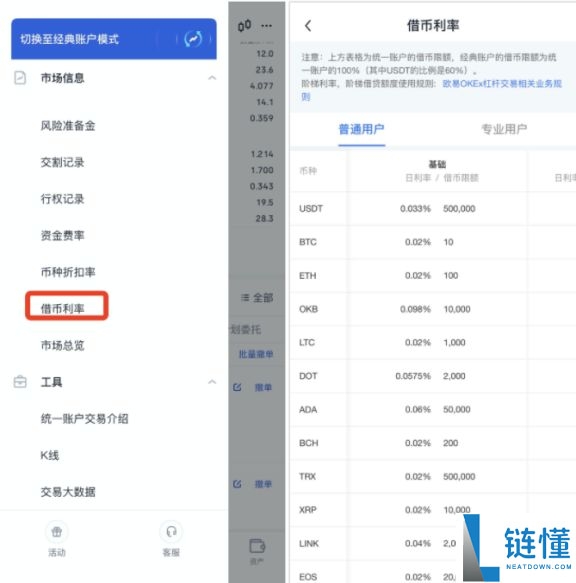
Task: Select the TRX row
Action: [x=433, y=476]
